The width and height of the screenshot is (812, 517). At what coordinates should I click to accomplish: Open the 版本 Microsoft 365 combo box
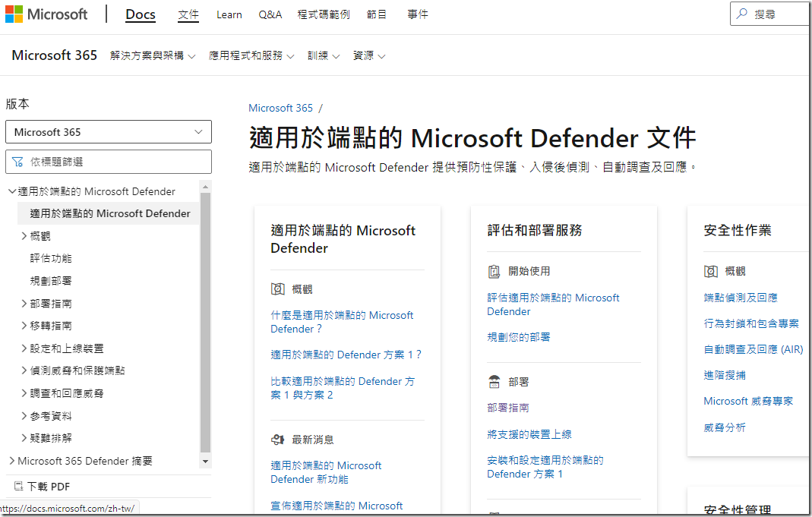click(108, 132)
